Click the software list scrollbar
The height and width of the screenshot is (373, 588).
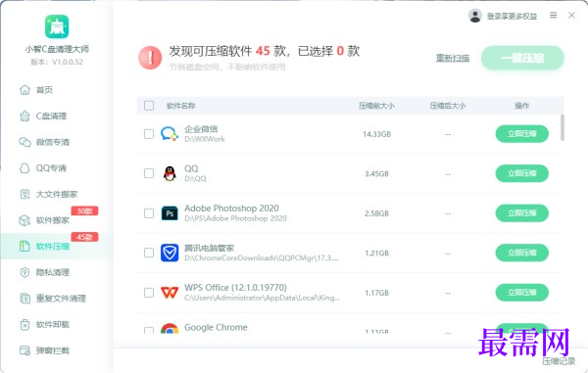(563, 127)
